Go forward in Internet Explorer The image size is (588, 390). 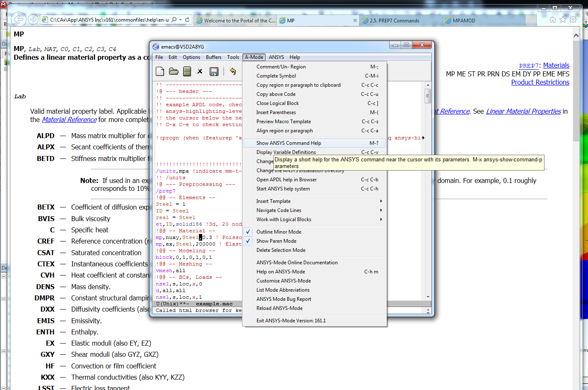pyautogui.click(x=33, y=19)
